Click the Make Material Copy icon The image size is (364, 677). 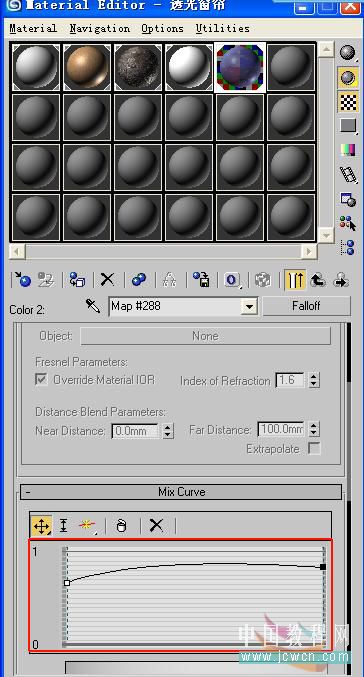139,280
